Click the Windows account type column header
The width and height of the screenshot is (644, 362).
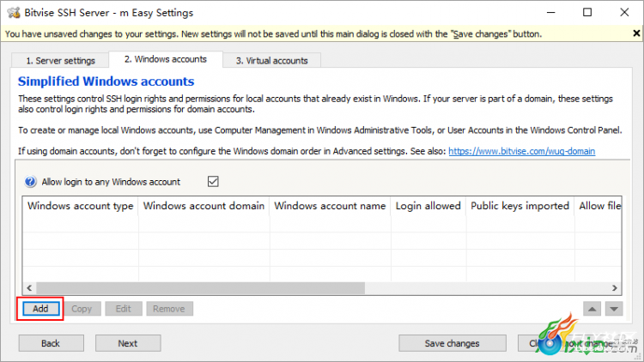click(x=81, y=206)
